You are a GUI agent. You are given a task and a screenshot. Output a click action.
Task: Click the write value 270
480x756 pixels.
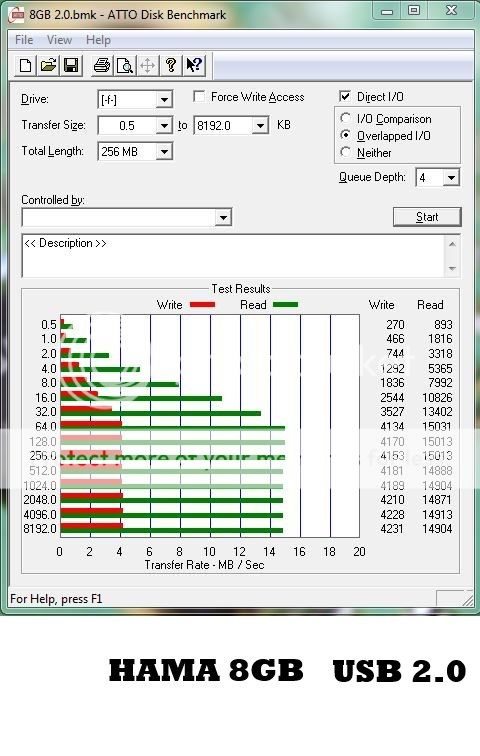[395, 325]
